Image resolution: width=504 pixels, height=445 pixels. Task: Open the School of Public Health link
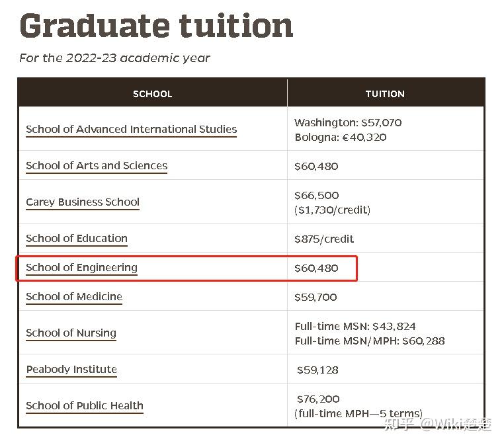[85, 406]
